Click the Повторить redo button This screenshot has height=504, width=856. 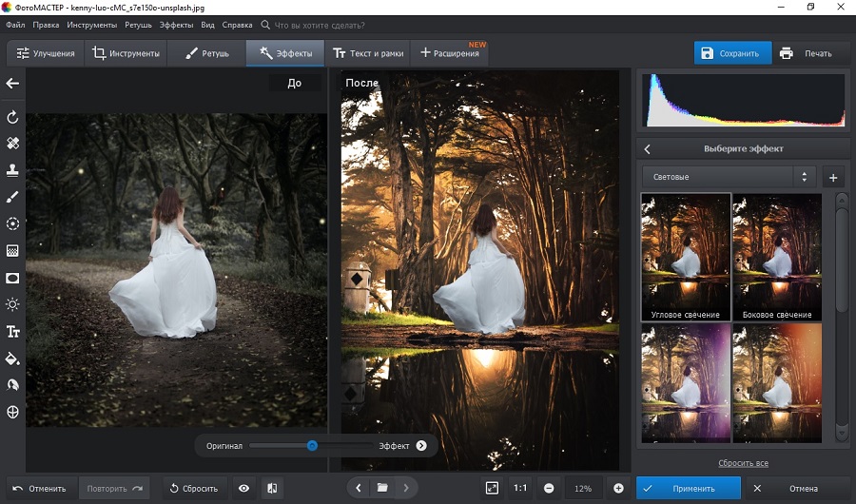click(114, 488)
